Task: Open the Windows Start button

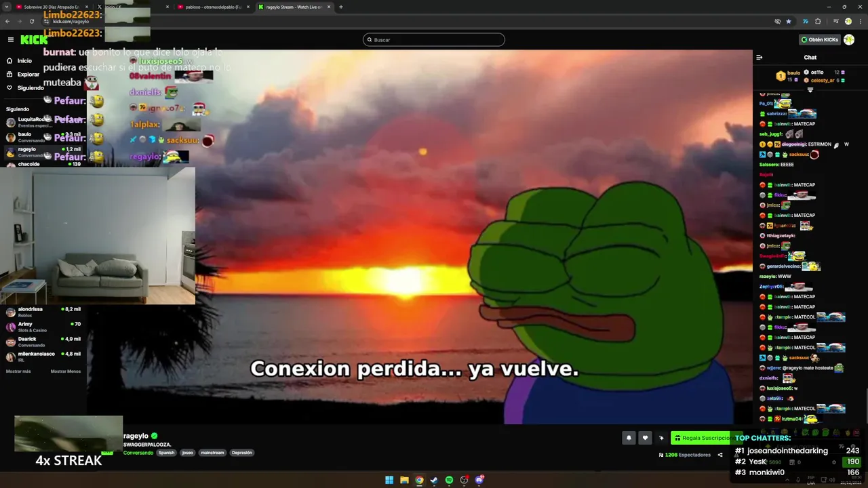Action: click(389, 480)
